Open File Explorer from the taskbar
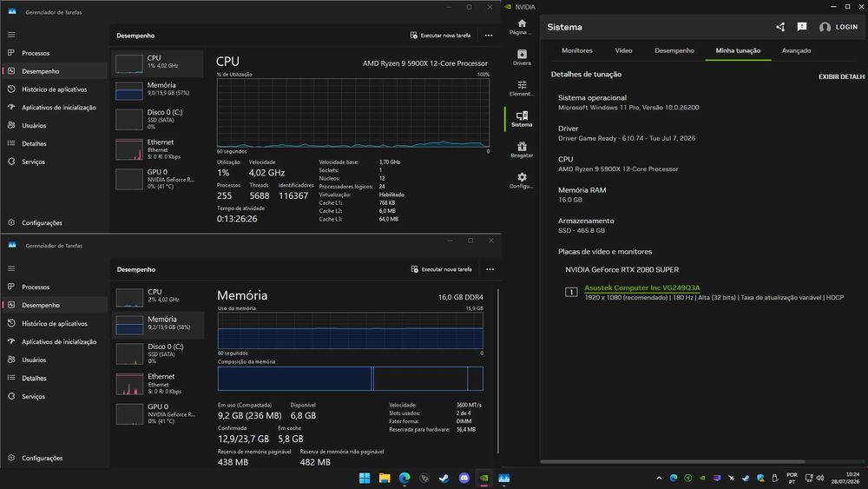The height and width of the screenshot is (489, 868). tap(385, 478)
